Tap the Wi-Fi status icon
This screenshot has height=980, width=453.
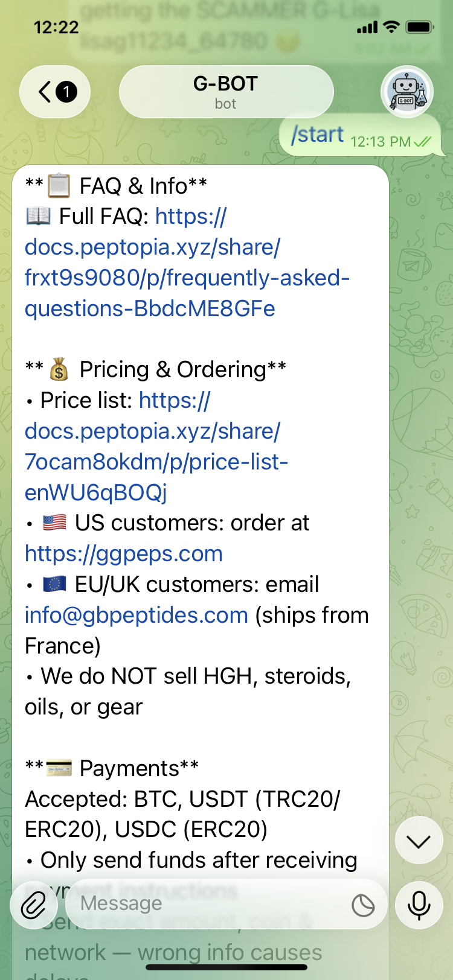pyautogui.click(x=392, y=27)
